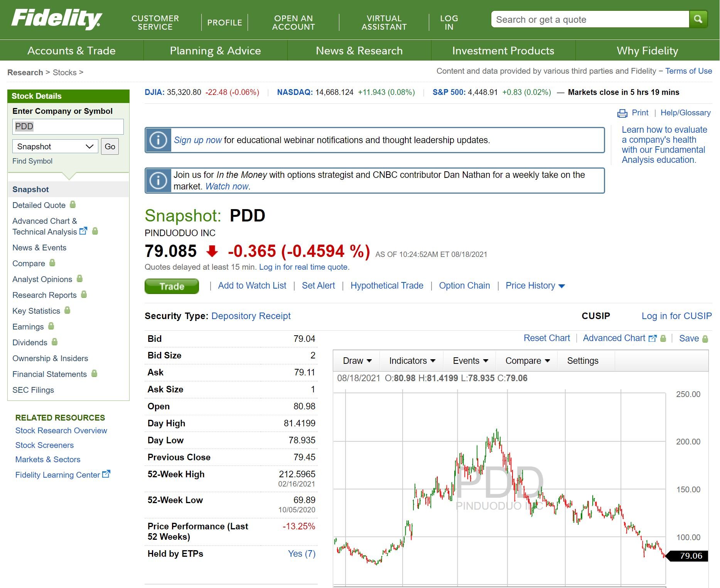The height and width of the screenshot is (588, 720).
Task: Click Add to Watch List
Action: coord(252,286)
